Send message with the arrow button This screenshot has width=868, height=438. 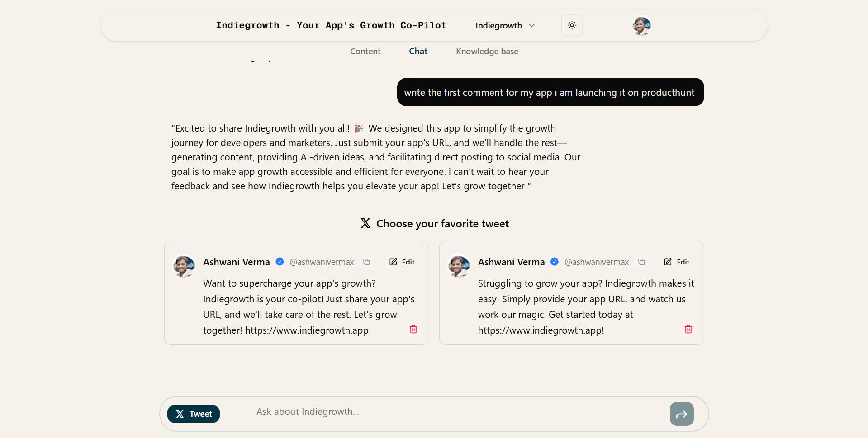682,414
